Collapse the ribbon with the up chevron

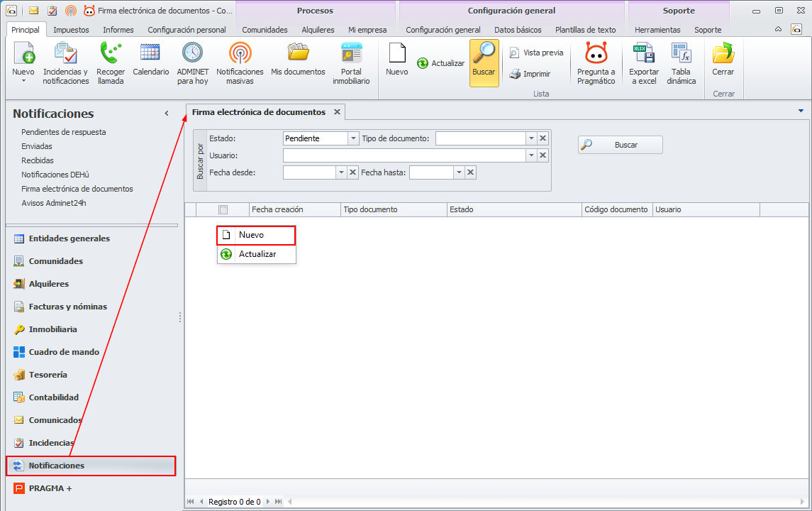(779, 30)
